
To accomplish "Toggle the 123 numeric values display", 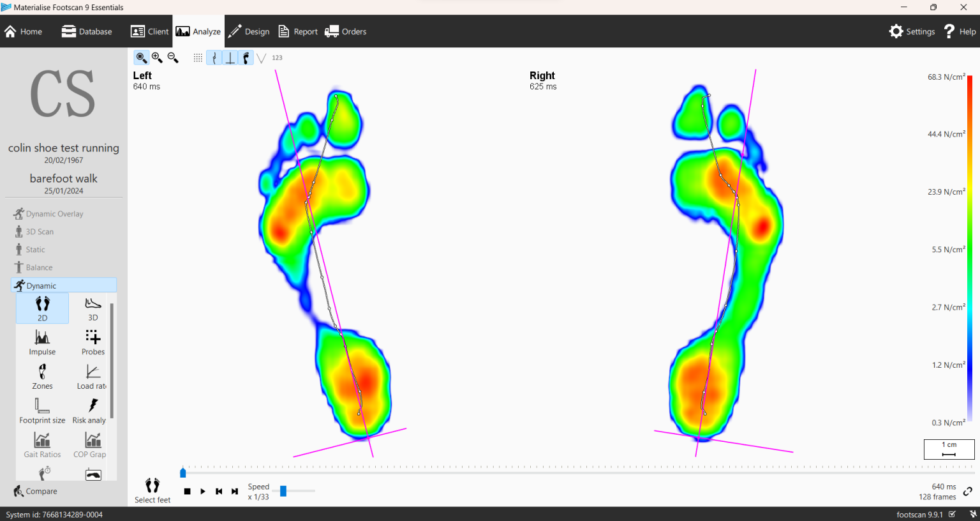I will point(277,57).
